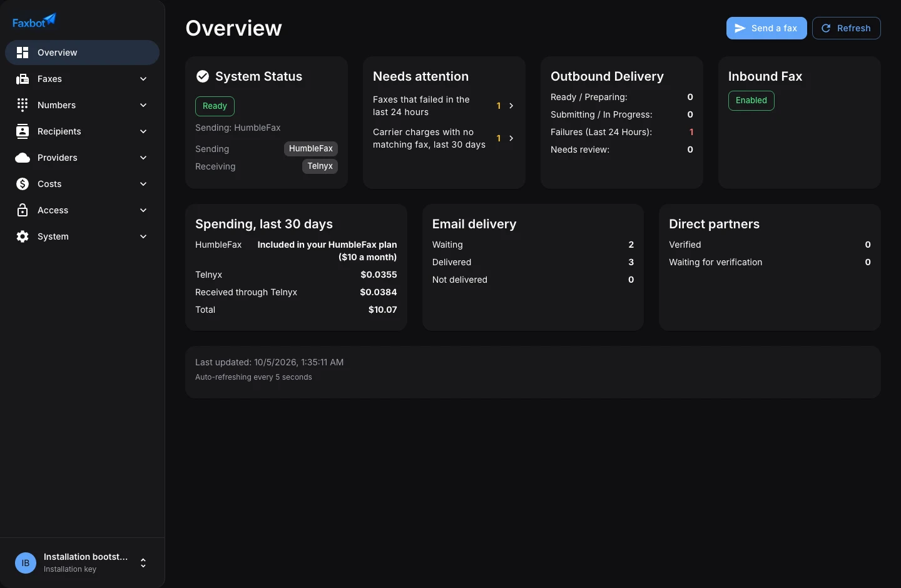Click the Send a fax button
This screenshot has width=901, height=588.
[766, 28]
